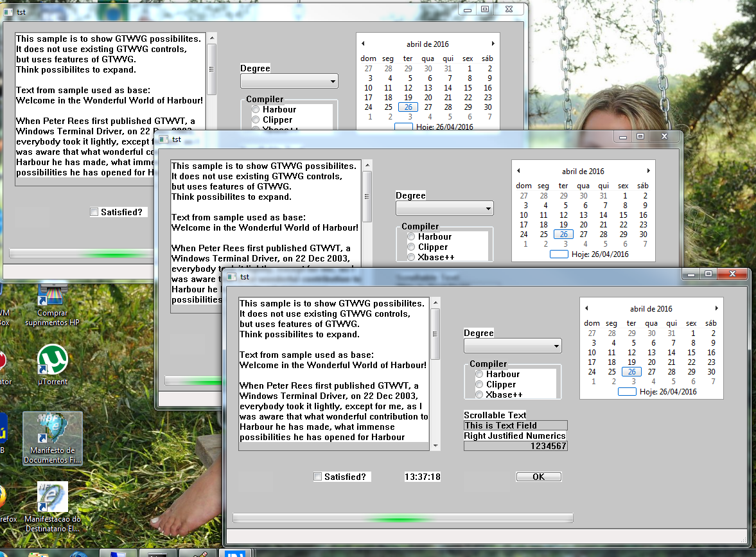This screenshot has height=557, width=756.
Task: Select Harbour compiler radio in frontmost window
Action: [479, 374]
